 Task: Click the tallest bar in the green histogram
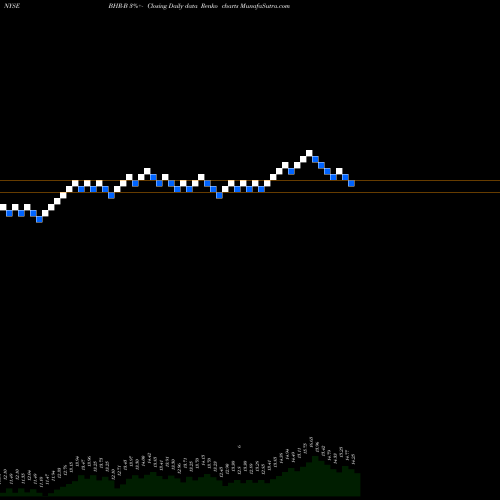pyautogui.click(x=315, y=476)
